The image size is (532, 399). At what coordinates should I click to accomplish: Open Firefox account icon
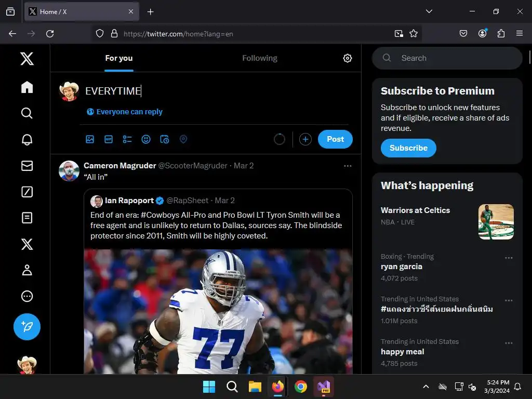coord(483,33)
